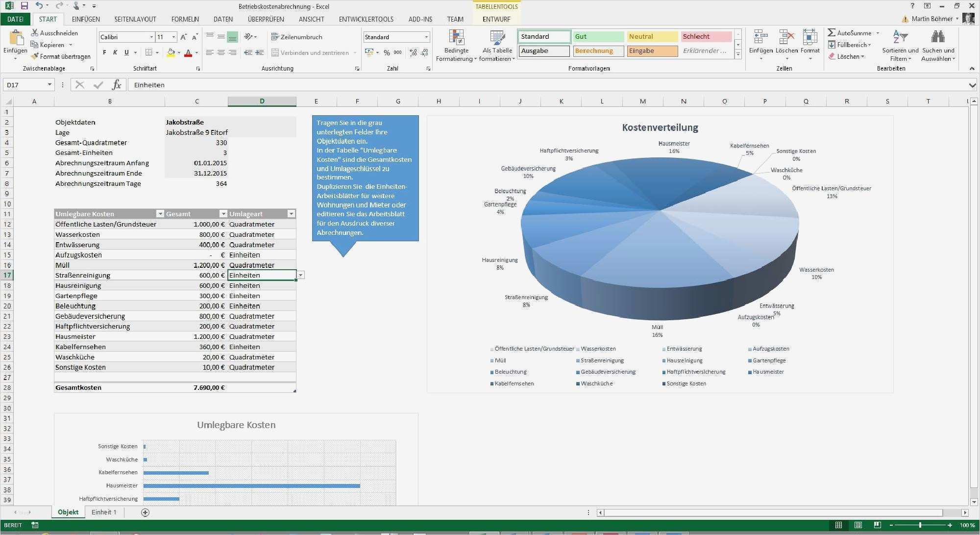Open the Einheit 1 sheet tab

pyautogui.click(x=103, y=512)
